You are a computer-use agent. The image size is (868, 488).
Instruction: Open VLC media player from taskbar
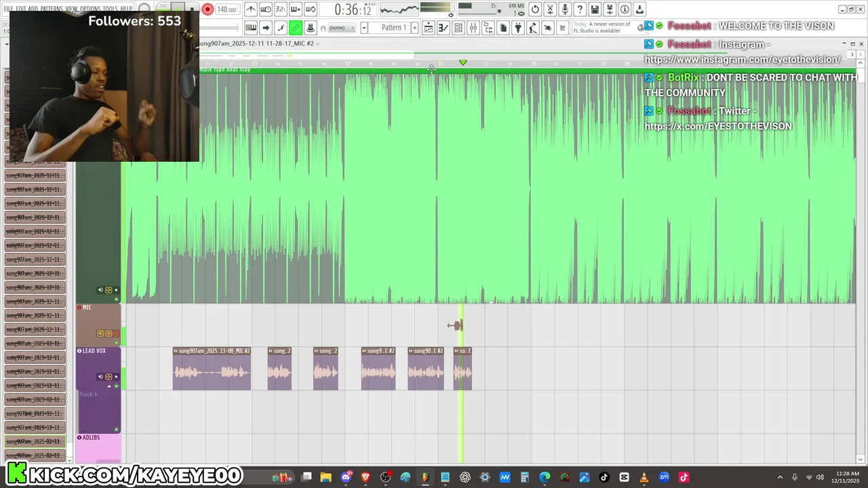click(x=644, y=477)
